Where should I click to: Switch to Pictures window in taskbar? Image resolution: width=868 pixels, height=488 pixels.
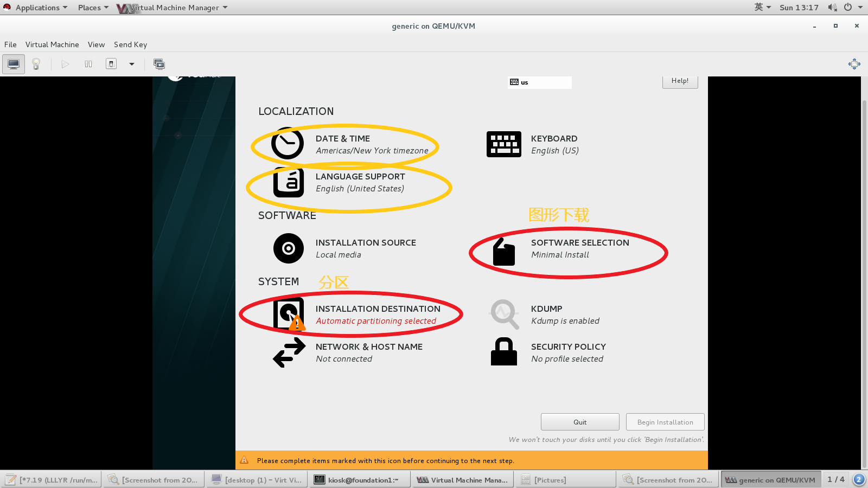pos(565,479)
